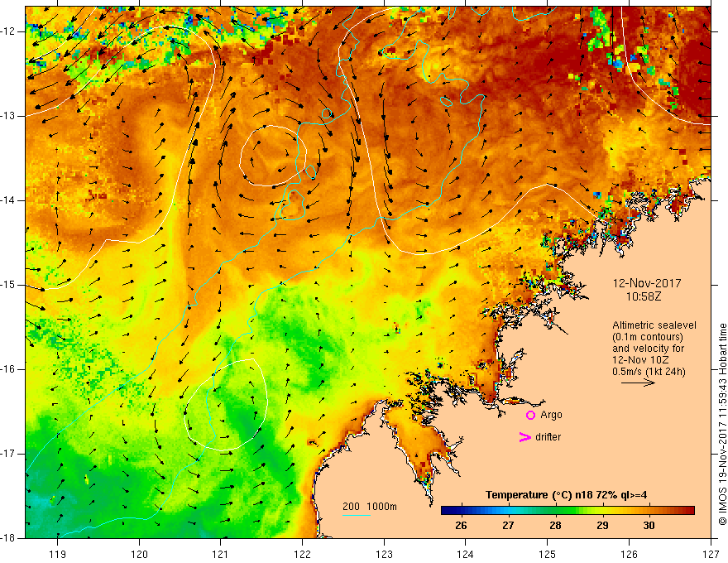Screen dimensions: 728x563
Task: Click the 12-Nov 10Z text
Action: (x=641, y=360)
